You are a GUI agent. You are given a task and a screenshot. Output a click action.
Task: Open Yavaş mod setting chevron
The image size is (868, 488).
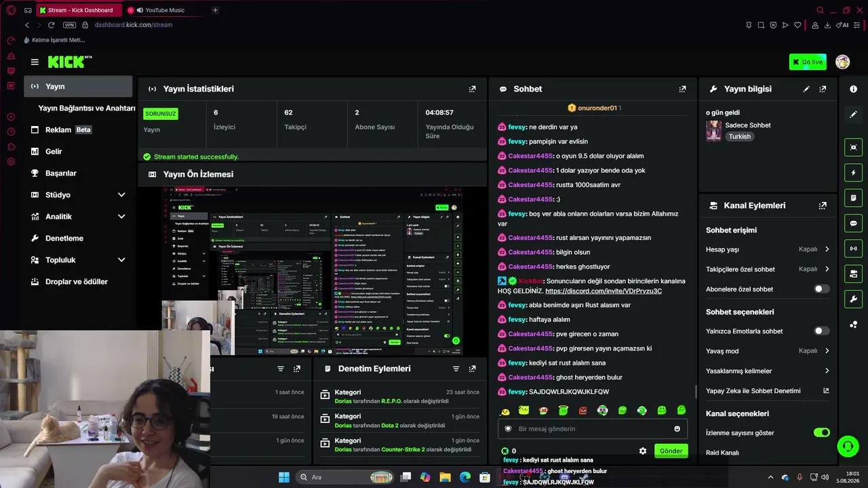point(827,351)
